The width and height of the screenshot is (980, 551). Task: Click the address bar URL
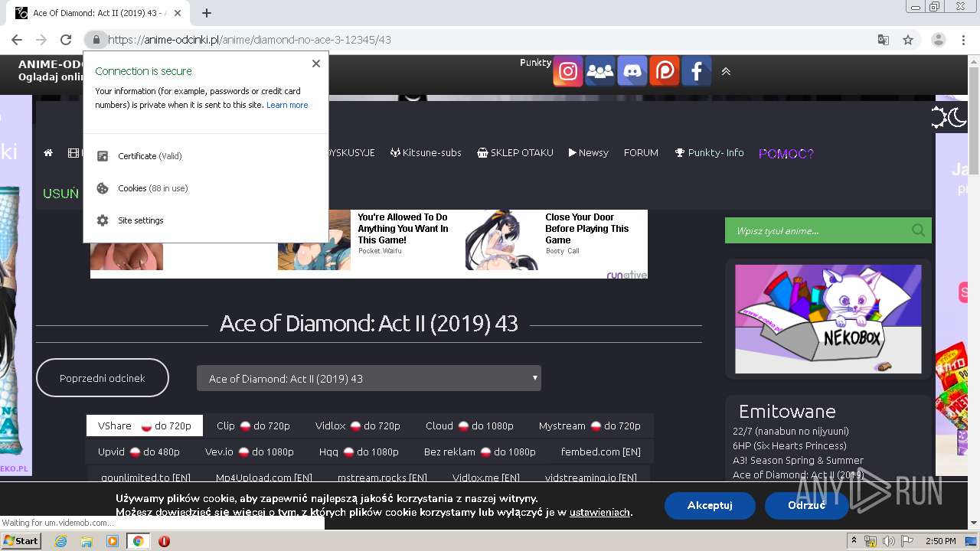[x=250, y=40]
